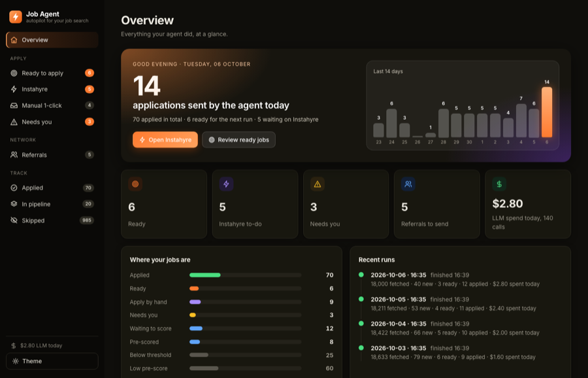Click the green status dot for 2026-10-03 run

361,348
